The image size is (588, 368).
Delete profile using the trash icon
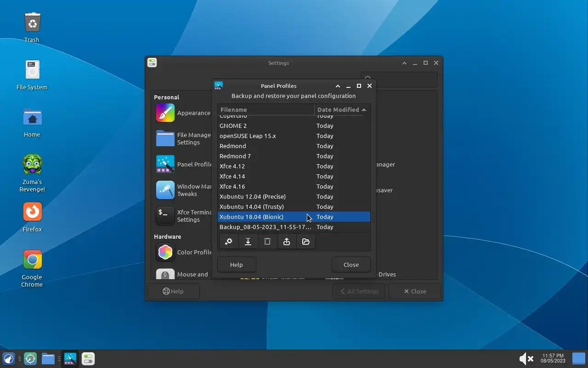coord(267,241)
